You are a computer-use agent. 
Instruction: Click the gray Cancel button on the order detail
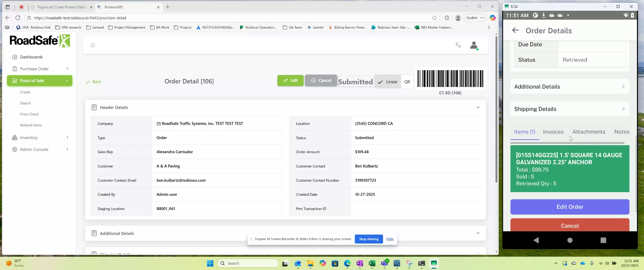coord(321,81)
